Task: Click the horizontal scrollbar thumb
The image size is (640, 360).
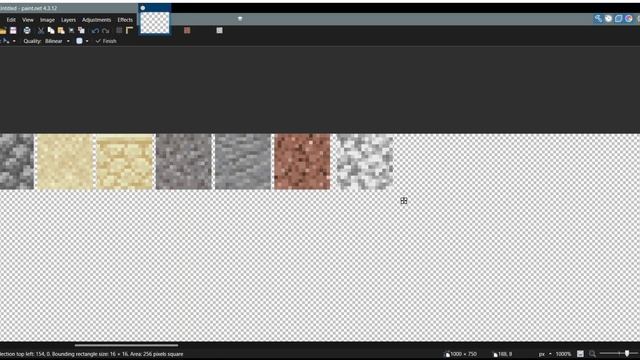Action: (x=126, y=345)
